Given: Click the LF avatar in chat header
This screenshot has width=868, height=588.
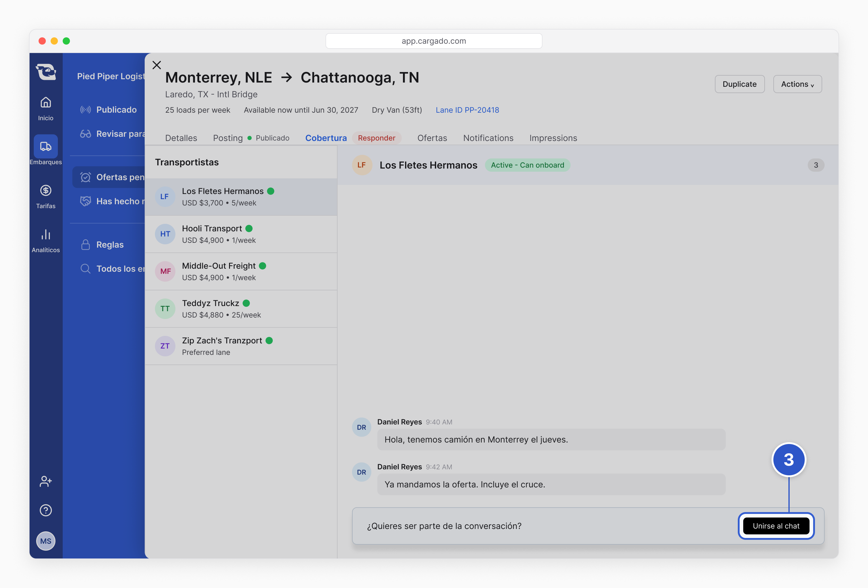Looking at the screenshot, I should point(362,165).
